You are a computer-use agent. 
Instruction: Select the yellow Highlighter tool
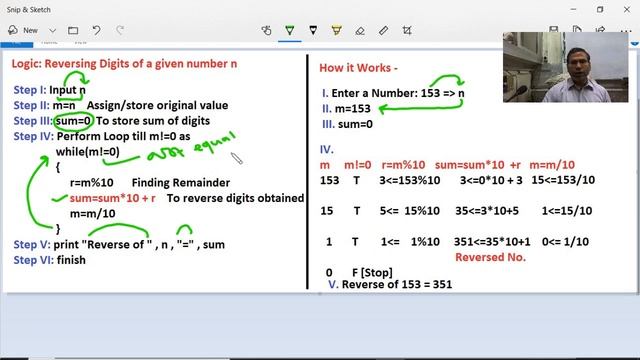pyautogui.click(x=336, y=30)
